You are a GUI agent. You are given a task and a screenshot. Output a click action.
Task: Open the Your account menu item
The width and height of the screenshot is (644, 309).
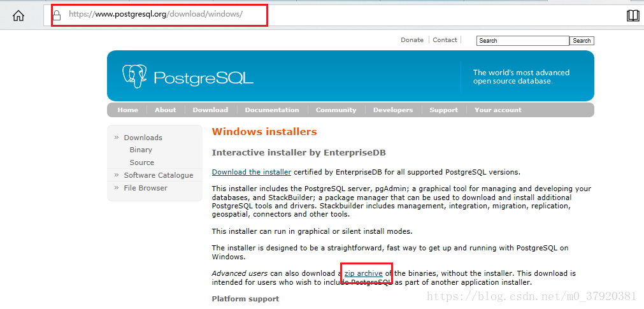coord(497,110)
